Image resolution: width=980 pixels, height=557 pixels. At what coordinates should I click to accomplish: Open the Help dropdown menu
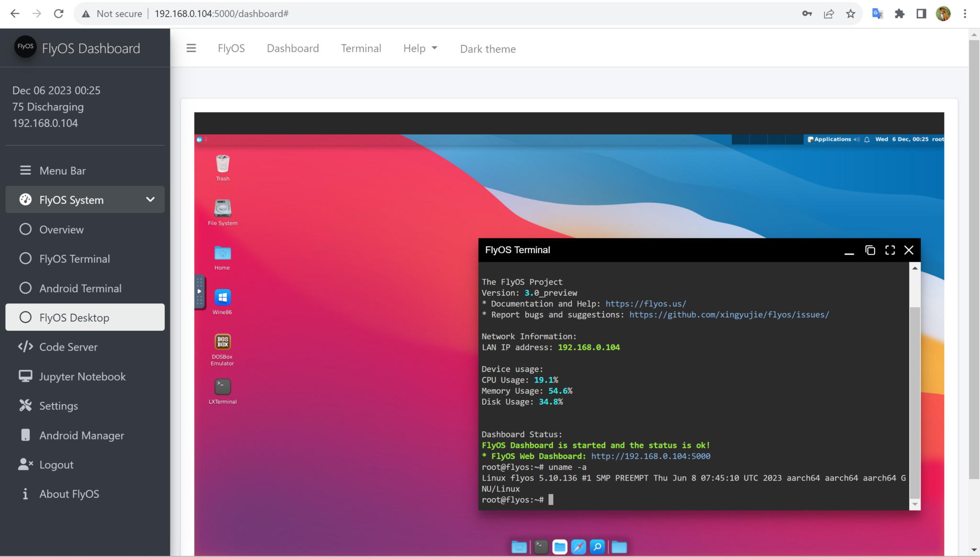point(420,48)
